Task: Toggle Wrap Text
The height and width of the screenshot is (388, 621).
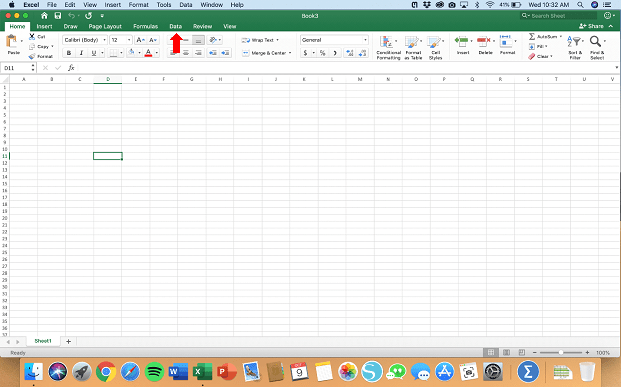Action: (260, 40)
